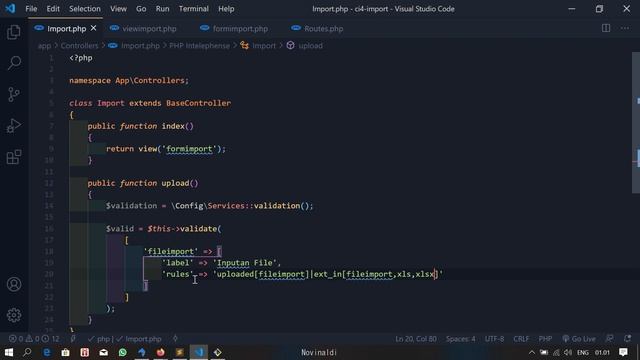Screen dimensions: 640x360
Task: Click the Go Live status bar button
Action: pos(579,339)
